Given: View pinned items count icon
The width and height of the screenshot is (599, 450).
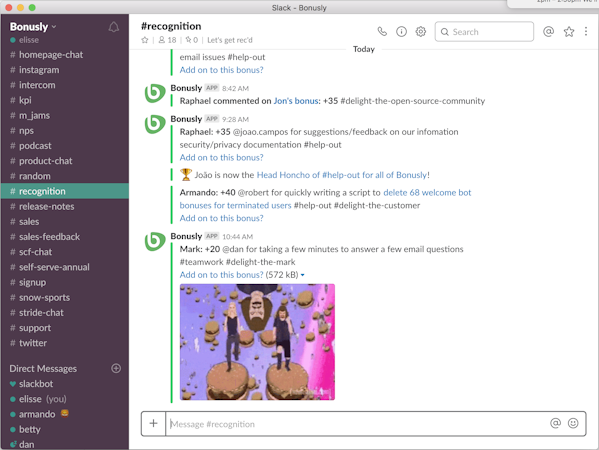Looking at the screenshot, I should (x=192, y=40).
